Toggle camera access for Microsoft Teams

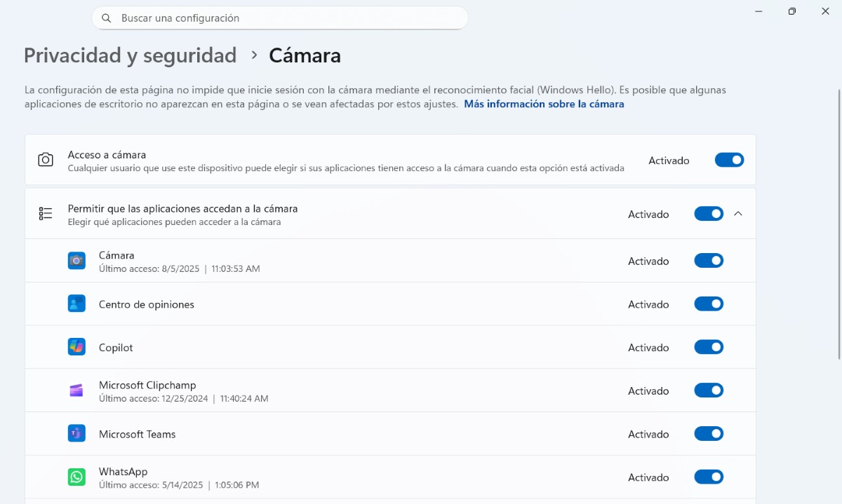[x=709, y=434]
